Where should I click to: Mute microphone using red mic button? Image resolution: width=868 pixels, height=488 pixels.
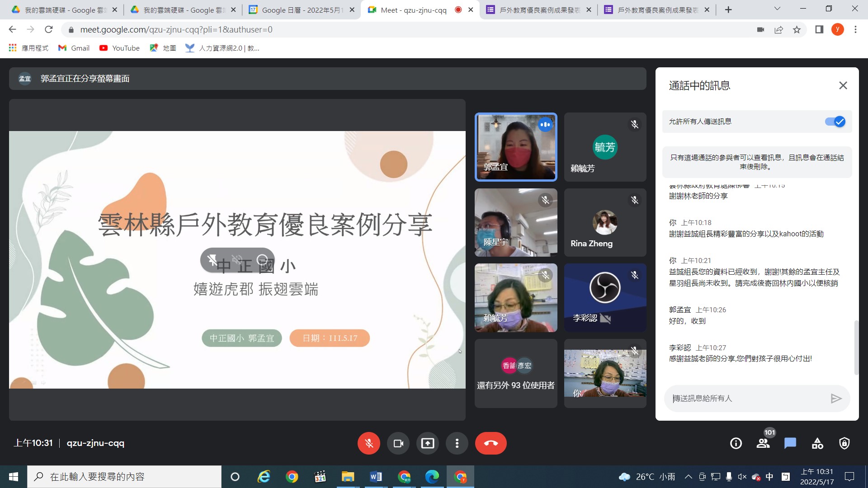pyautogui.click(x=368, y=443)
